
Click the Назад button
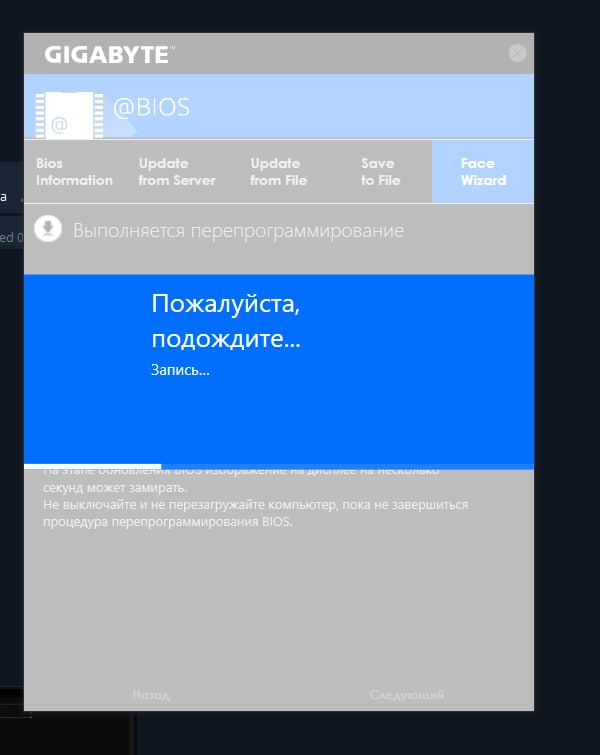(x=151, y=695)
